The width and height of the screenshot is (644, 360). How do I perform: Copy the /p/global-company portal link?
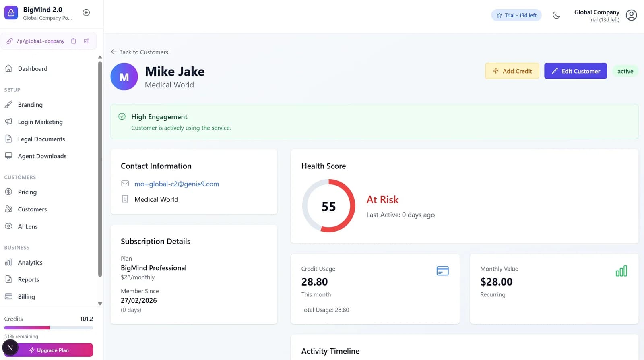coord(74,41)
